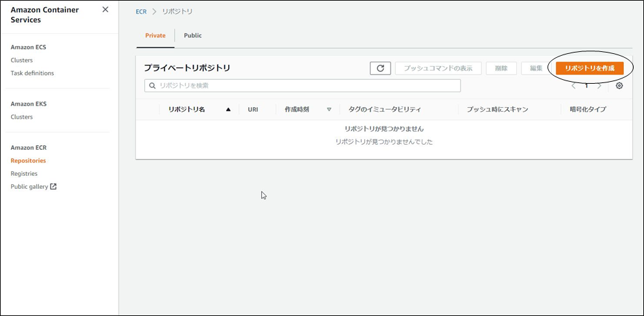This screenshot has width=644, height=316.
Task: Click Amazon ECS section heading
Action: pyautogui.click(x=29, y=47)
